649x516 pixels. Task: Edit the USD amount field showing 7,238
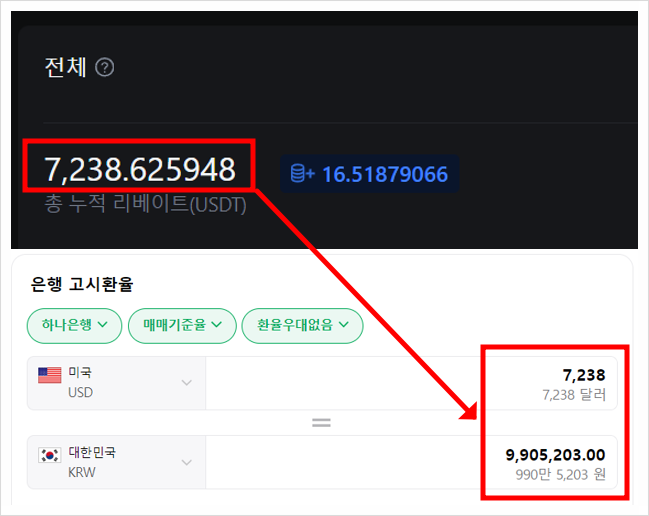pyautogui.click(x=411, y=383)
